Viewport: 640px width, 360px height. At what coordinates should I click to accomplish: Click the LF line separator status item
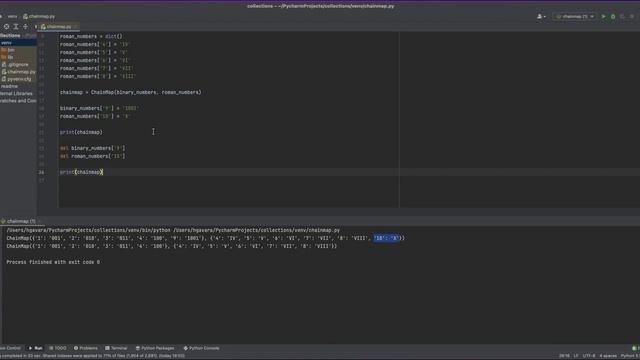pos(576,356)
